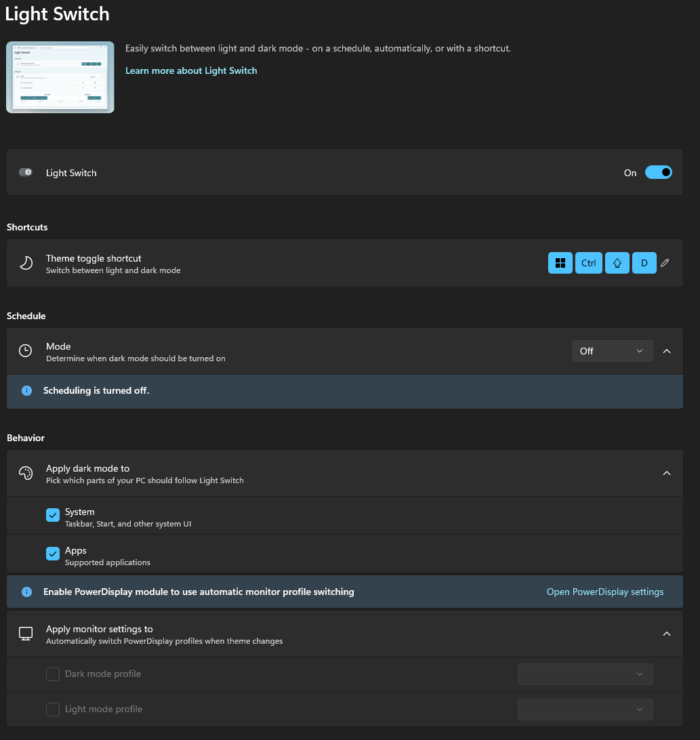Click the 'On' label beside Light Switch toggle
This screenshot has height=740, width=700.
(630, 173)
